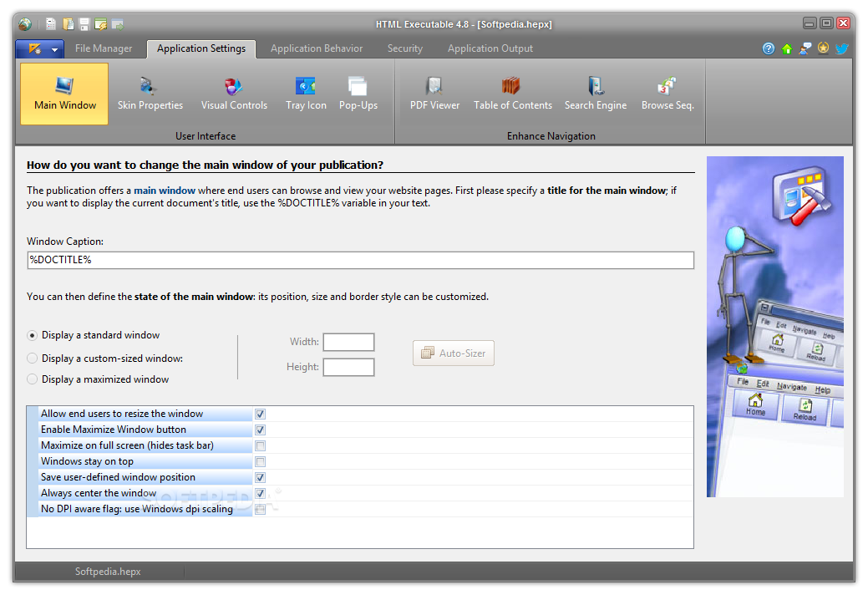Screen dimensions: 868x595
Task: Close the HTML Executable window
Action: [844, 23]
